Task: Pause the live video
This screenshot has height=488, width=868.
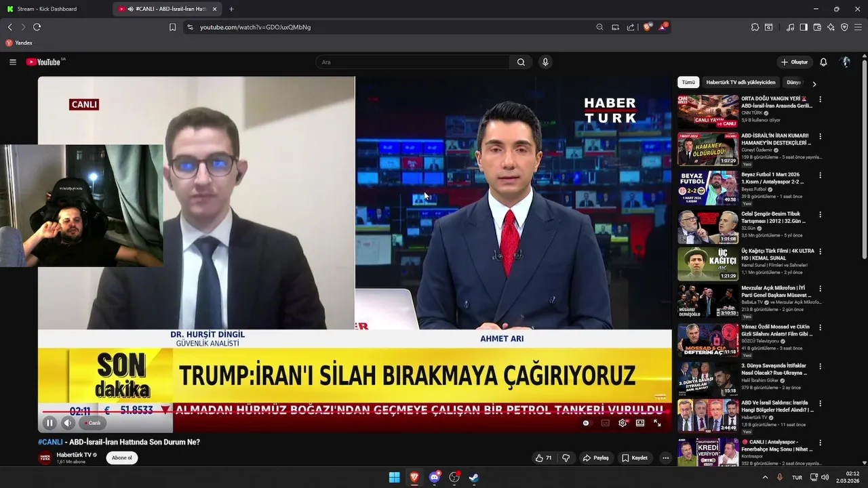Action: pos(50,423)
